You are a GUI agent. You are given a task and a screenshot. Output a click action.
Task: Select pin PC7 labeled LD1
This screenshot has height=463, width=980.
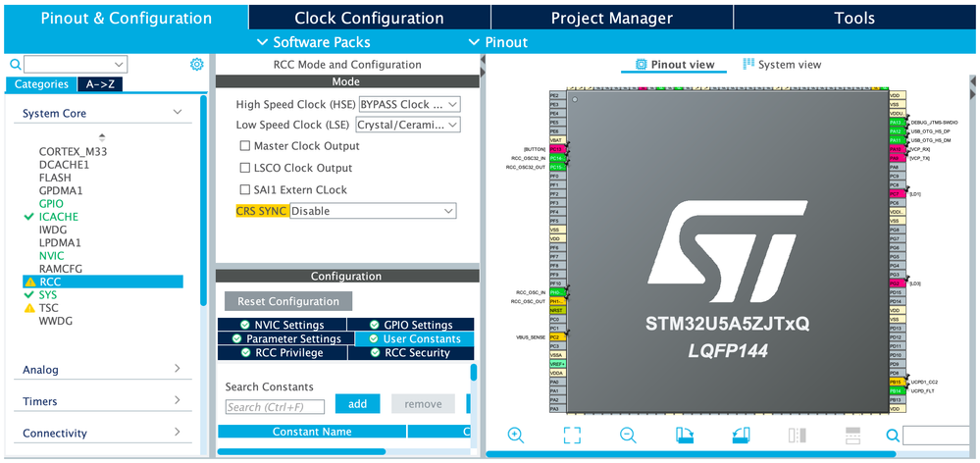coord(897,194)
